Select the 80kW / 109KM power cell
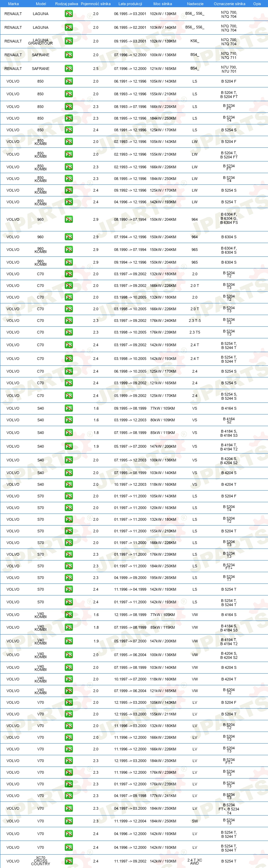This screenshot has width=268, height=868. 163,420
